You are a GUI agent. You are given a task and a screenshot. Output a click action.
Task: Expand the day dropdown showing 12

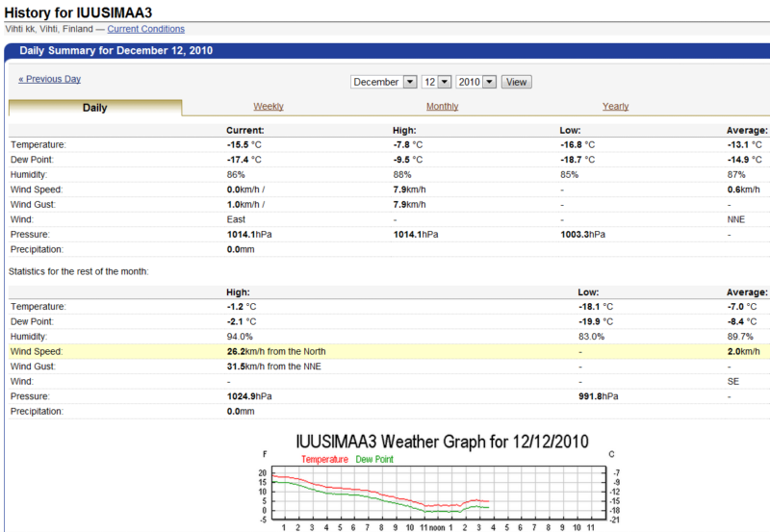click(x=436, y=82)
